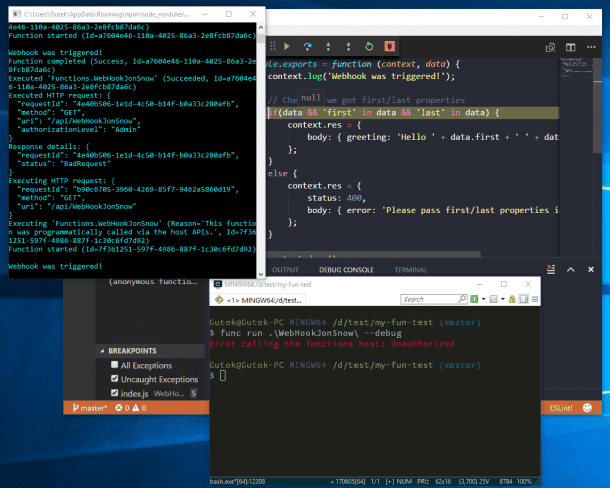Open dropdown next to the console list icon
This screenshot has width=610, height=488.
coord(503,299)
